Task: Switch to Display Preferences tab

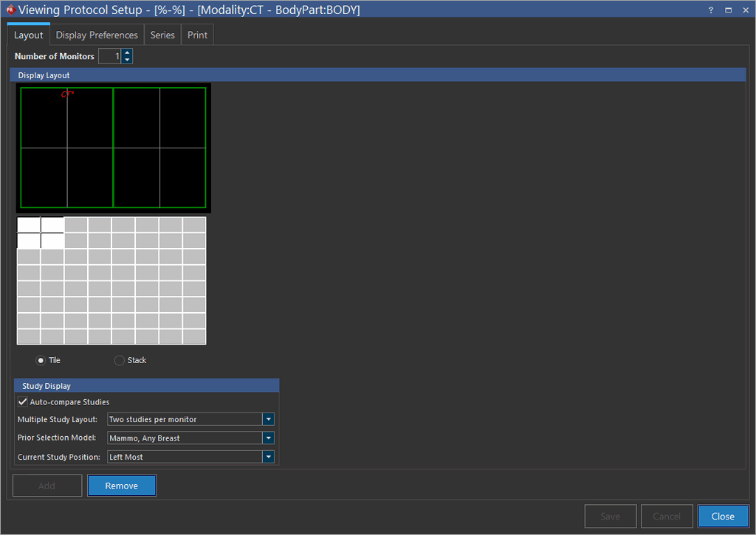Action: point(97,35)
